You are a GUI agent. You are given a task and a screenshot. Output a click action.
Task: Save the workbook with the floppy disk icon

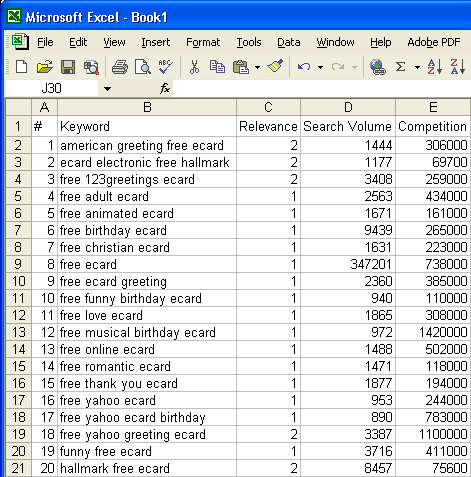pos(68,67)
